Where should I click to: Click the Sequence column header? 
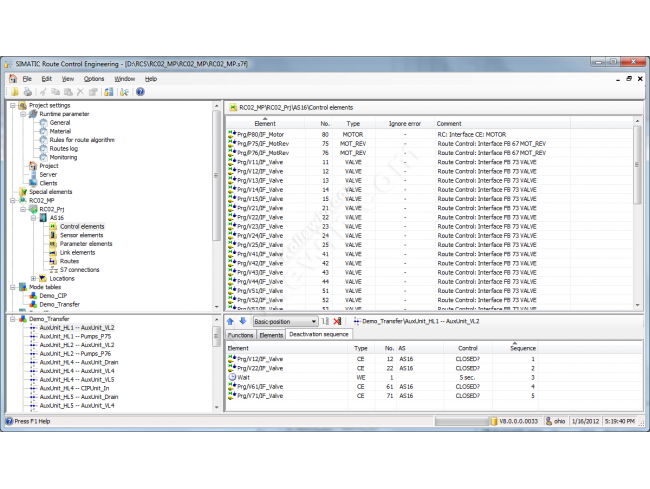pos(523,348)
